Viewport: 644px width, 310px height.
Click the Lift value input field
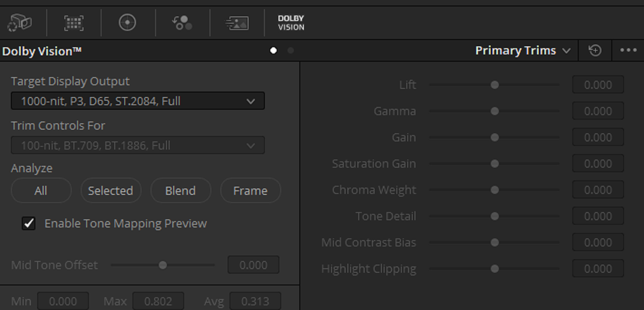pyautogui.click(x=598, y=85)
